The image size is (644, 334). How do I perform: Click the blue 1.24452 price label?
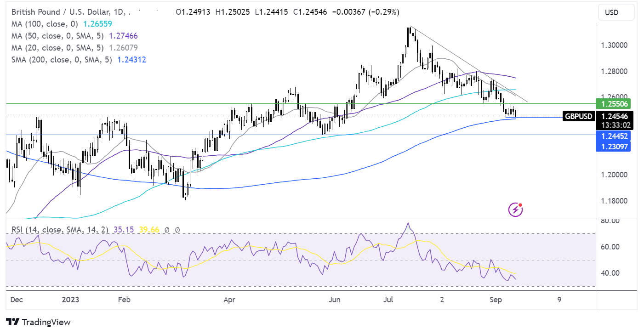[x=613, y=136]
